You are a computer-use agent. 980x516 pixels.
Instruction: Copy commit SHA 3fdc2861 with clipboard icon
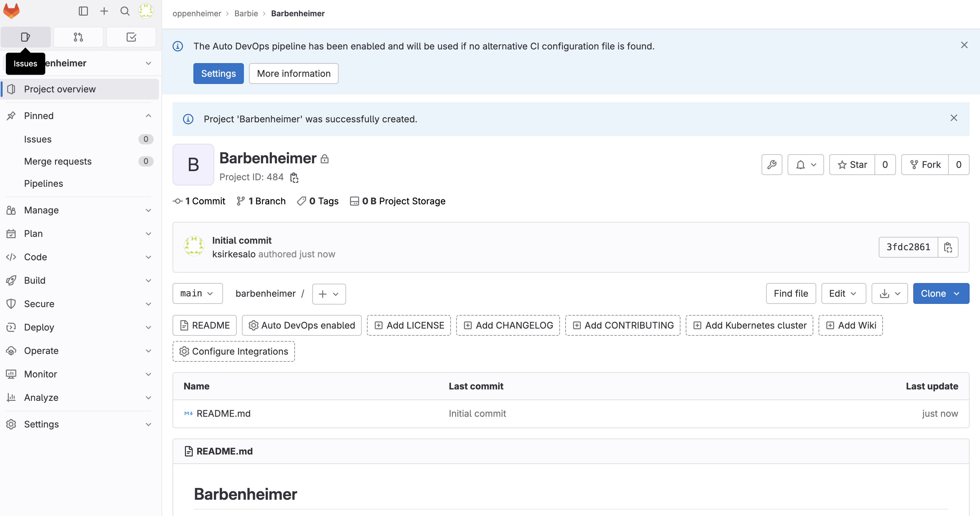click(948, 247)
